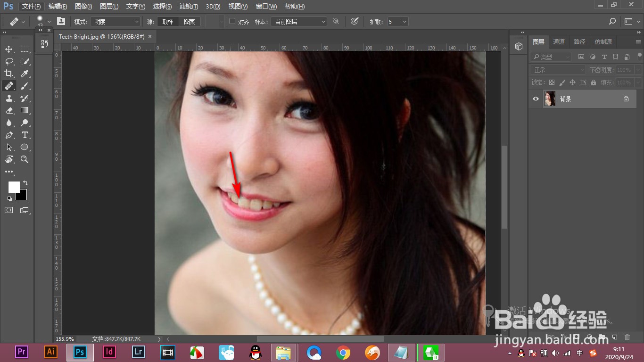The image size is (644, 362).
Task: Open the brush preset picker arrow
Action: 50,21
